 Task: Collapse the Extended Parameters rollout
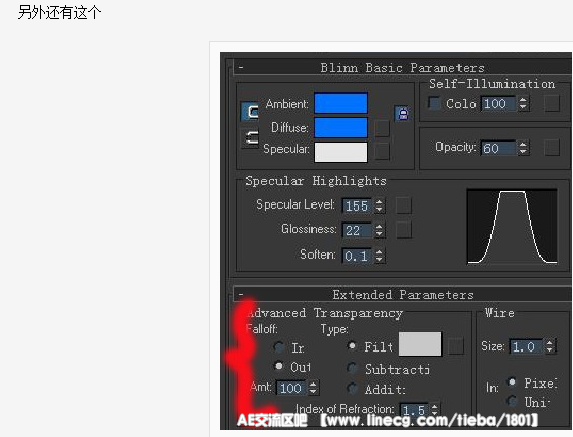click(x=241, y=294)
